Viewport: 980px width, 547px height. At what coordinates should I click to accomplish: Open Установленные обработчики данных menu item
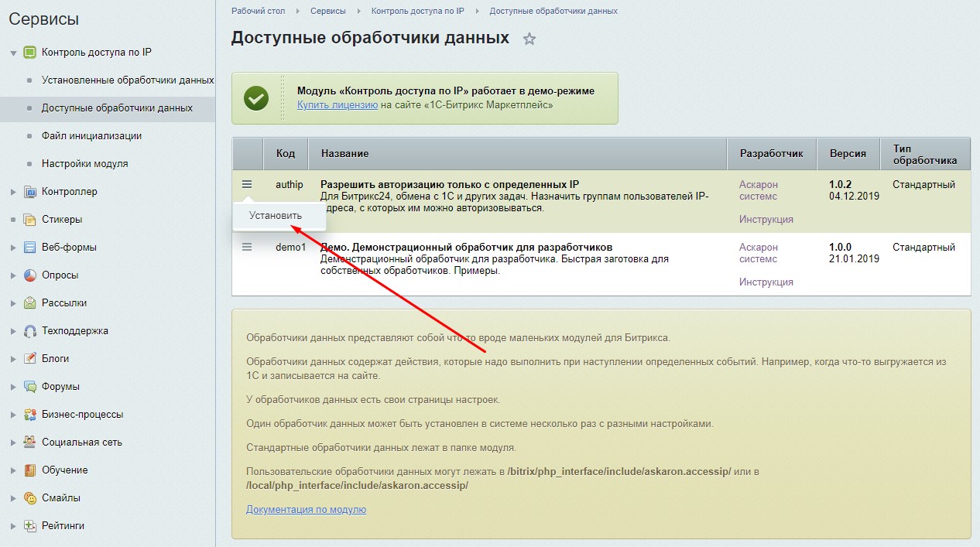[x=127, y=80]
